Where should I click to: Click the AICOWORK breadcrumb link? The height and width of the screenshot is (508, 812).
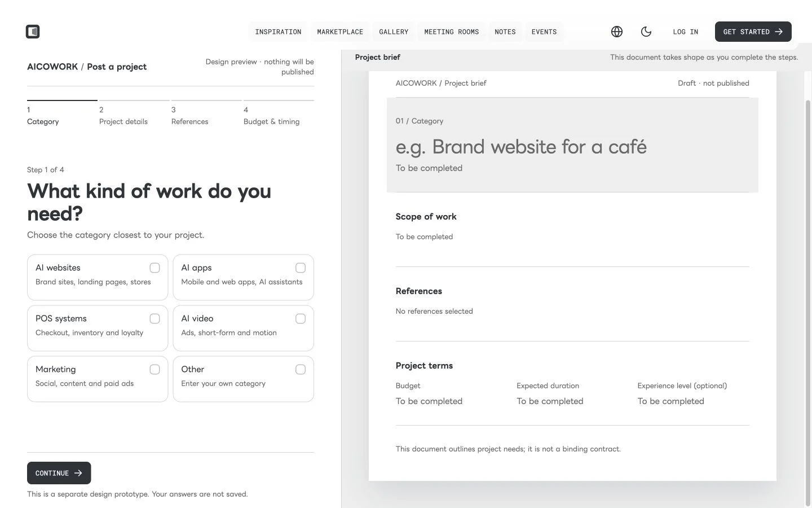tap(52, 67)
